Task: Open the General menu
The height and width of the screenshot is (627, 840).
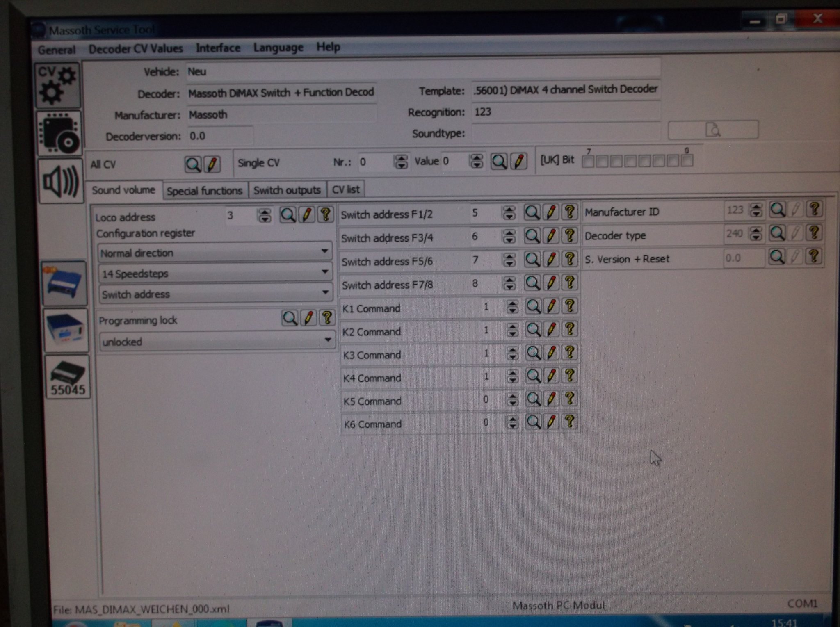Action: pyautogui.click(x=57, y=50)
